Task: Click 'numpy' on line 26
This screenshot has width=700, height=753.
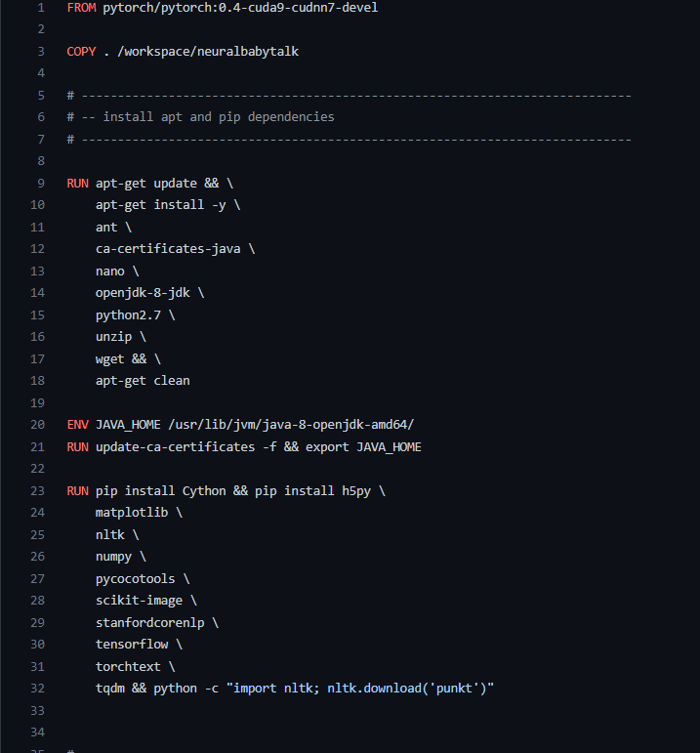Action: pos(113,557)
